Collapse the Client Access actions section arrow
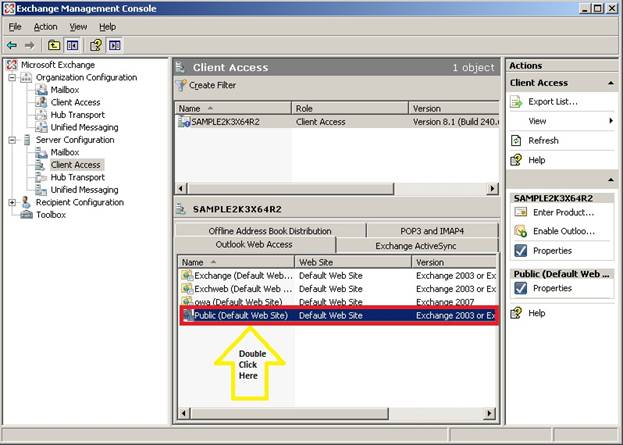 [x=611, y=83]
